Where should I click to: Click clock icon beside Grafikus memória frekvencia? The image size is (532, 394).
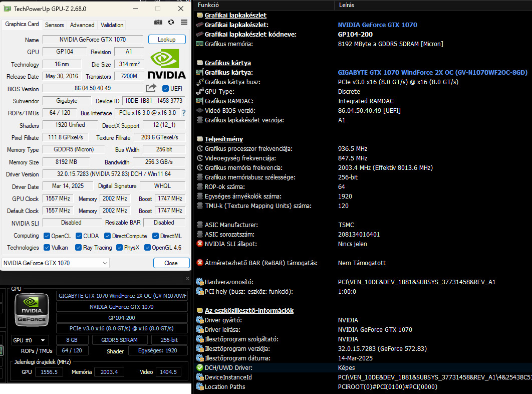pyautogui.click(x=200, y=167)
